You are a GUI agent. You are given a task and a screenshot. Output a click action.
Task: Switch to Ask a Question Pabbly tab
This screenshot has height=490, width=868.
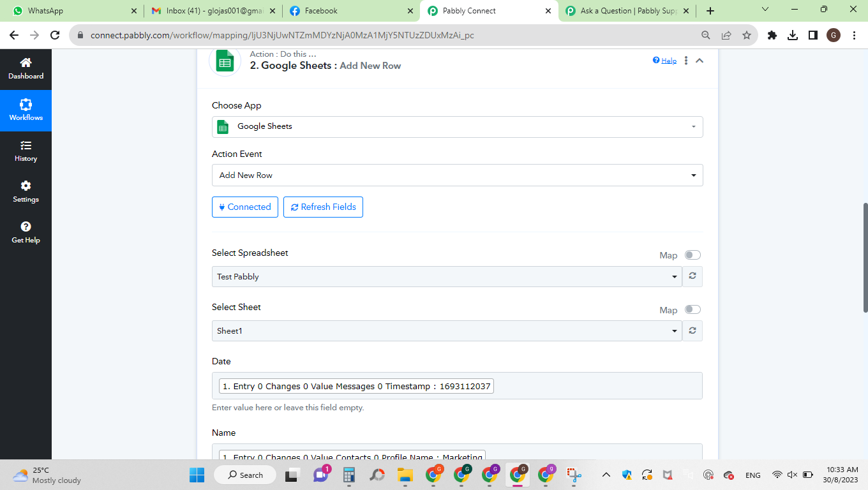627,11
